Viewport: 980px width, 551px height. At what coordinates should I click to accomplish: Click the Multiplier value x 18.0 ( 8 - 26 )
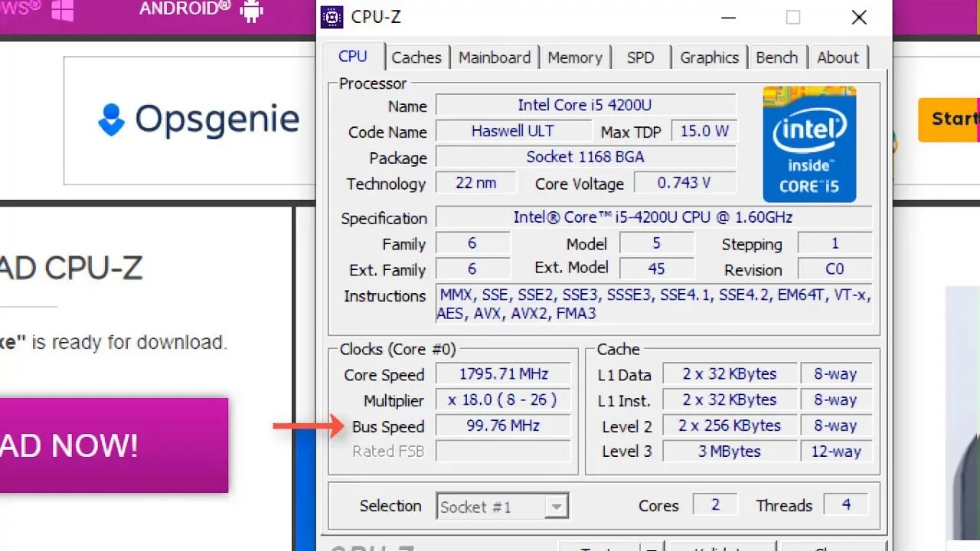503,399
